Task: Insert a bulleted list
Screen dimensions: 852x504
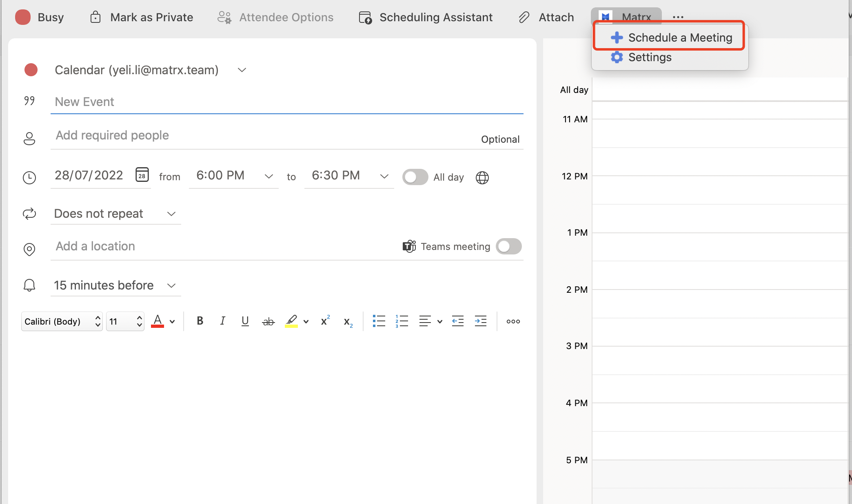Action: [379, 321]
